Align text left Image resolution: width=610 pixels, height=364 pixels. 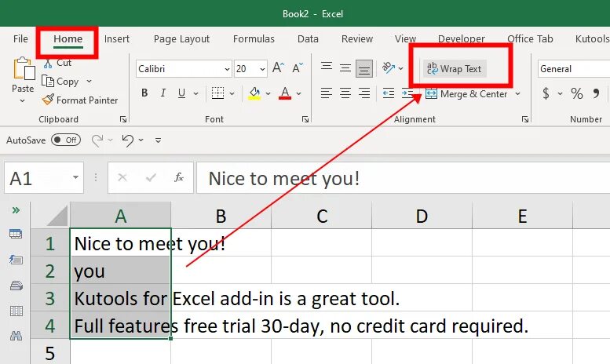(327, 93)
